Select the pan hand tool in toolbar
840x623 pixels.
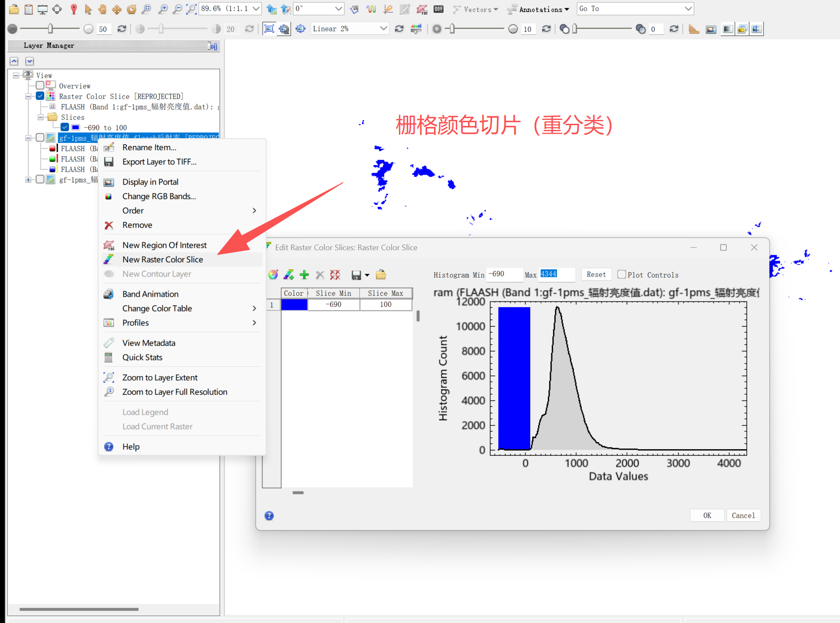click(x=102, y=9)
